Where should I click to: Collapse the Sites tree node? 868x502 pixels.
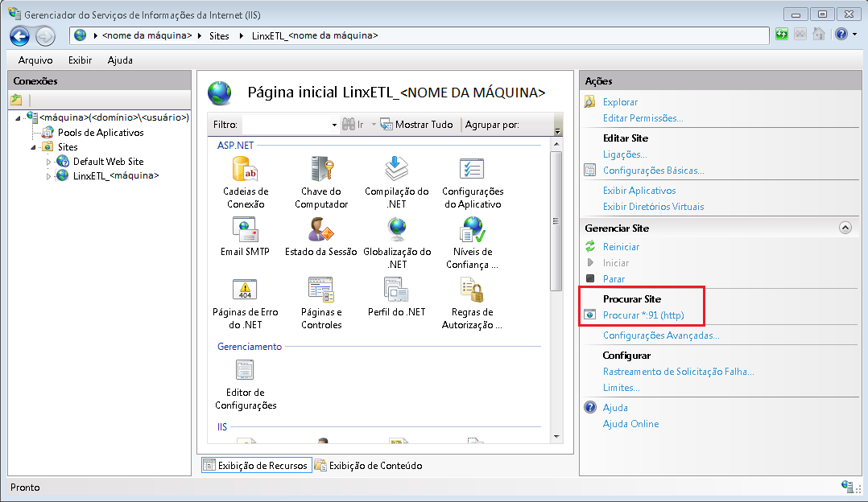click(33, 147)
